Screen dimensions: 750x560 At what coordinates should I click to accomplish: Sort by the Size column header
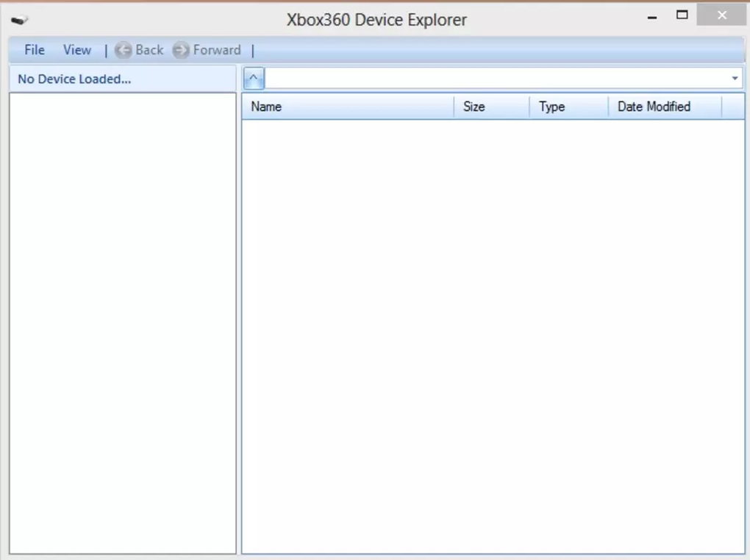(x=492, y=106)
